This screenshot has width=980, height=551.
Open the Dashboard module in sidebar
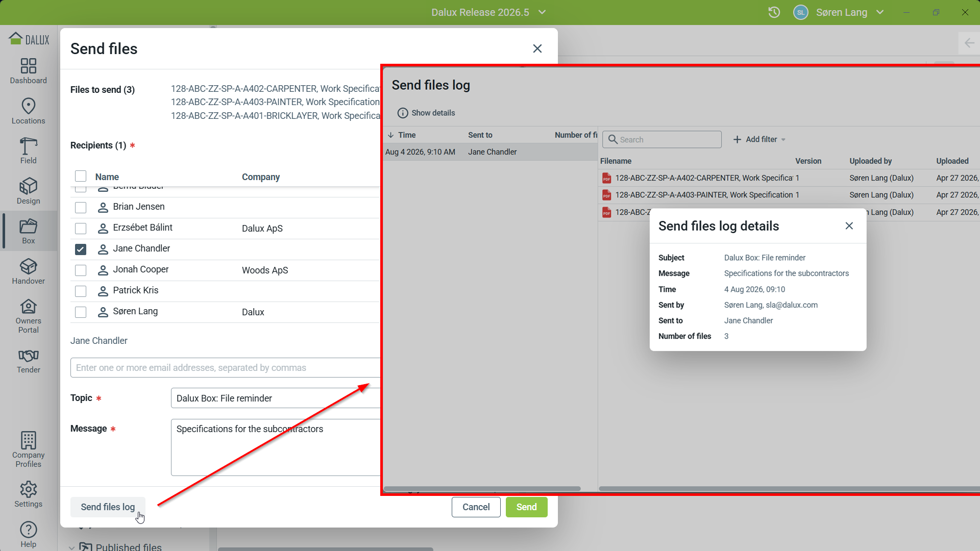(29, 71)
